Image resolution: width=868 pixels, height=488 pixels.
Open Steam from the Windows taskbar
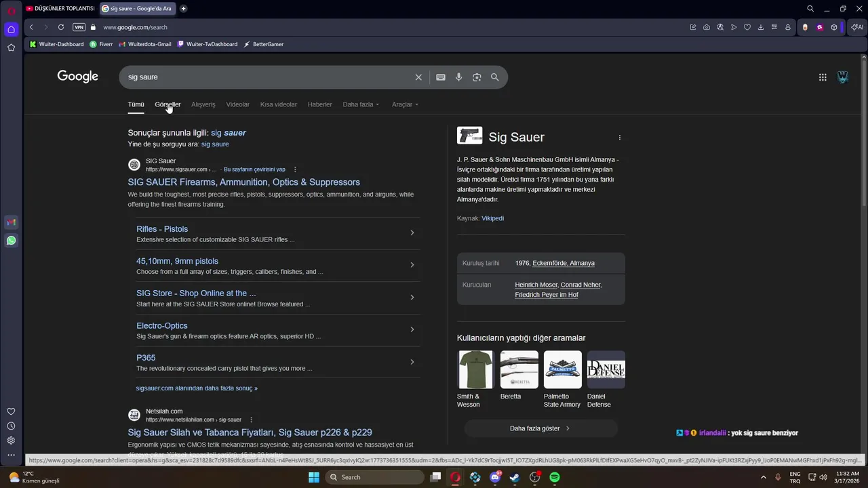(x=515, y=477)
